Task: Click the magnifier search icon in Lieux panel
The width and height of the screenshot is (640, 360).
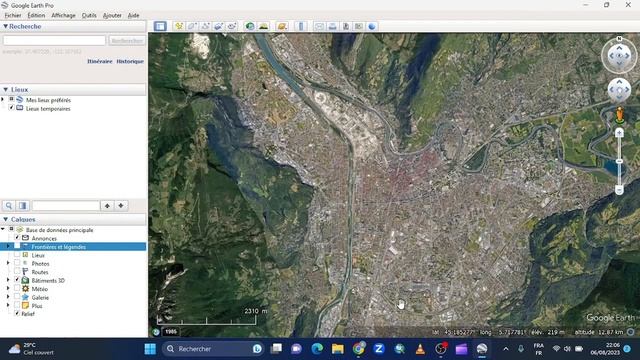Action: pyautogui.click(x=9, y=205)
